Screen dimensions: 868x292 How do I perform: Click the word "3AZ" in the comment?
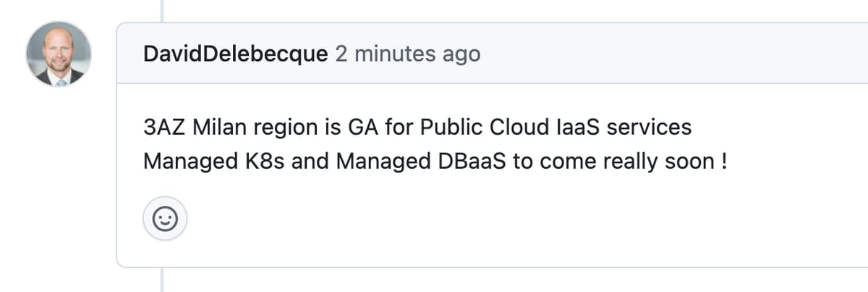164,128
